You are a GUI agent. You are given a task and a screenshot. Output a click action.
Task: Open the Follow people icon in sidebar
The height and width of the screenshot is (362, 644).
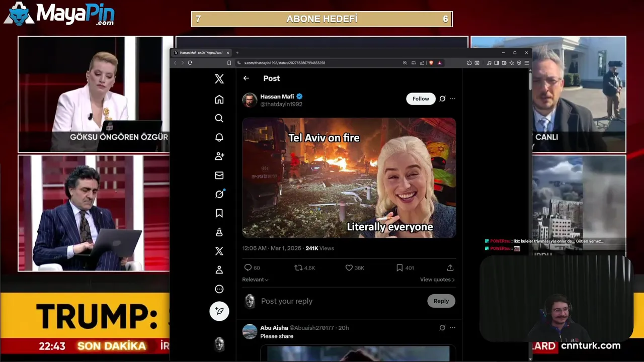click(219, 156)
